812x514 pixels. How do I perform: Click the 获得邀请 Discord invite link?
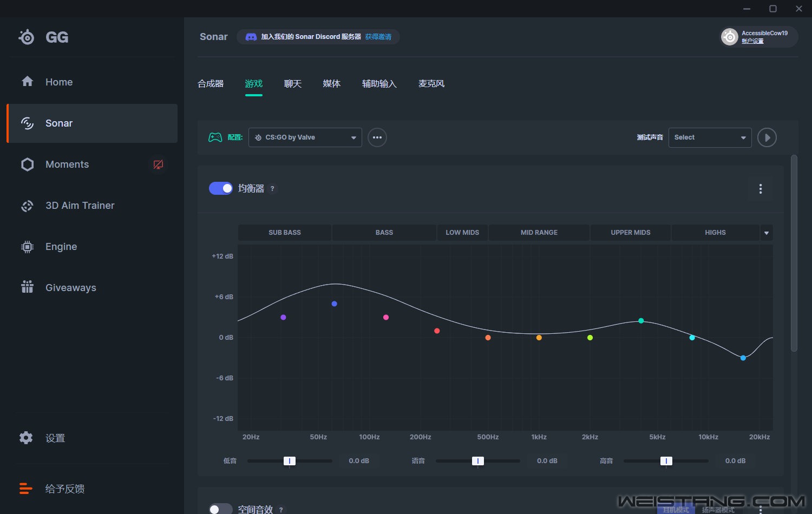(x=378, y=37)
